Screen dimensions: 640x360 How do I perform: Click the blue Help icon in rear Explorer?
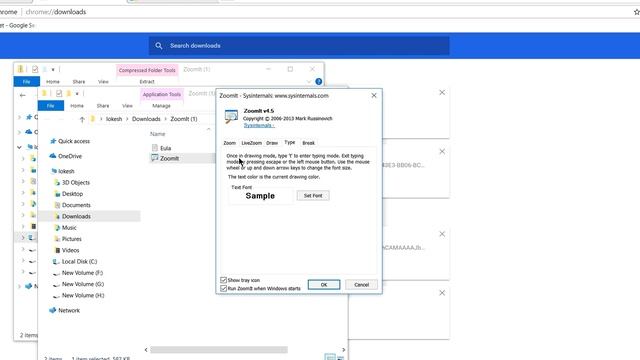click(x=319, y=82)
